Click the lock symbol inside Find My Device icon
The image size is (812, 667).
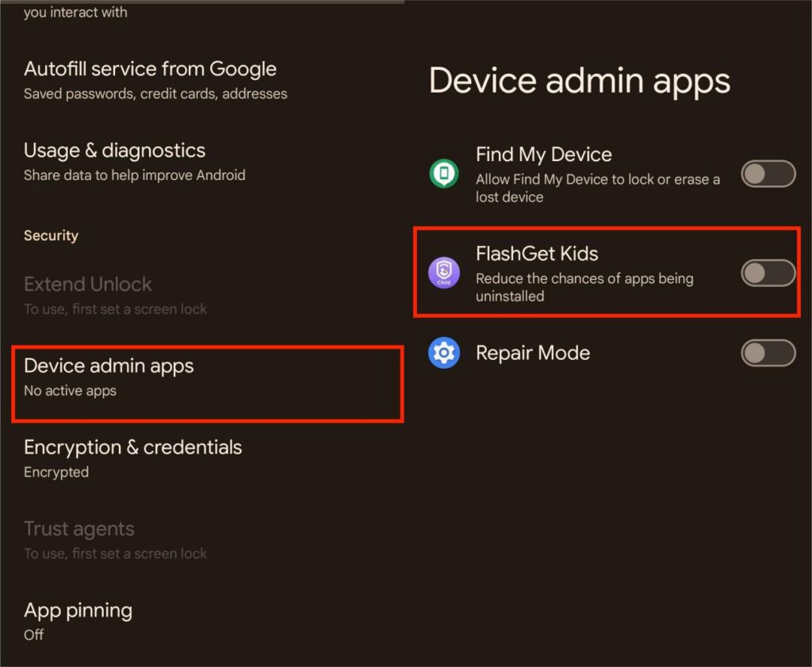pos(443,173)
